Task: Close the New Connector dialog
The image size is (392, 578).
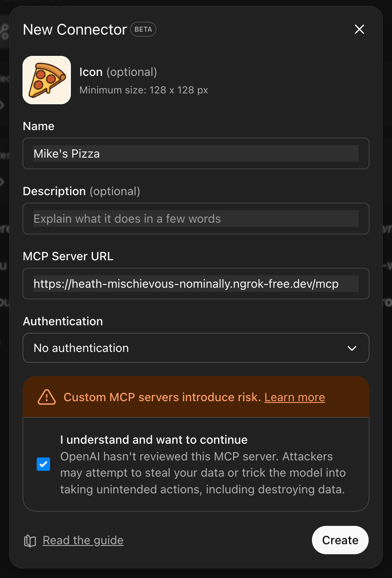Action: click(359, 29)
